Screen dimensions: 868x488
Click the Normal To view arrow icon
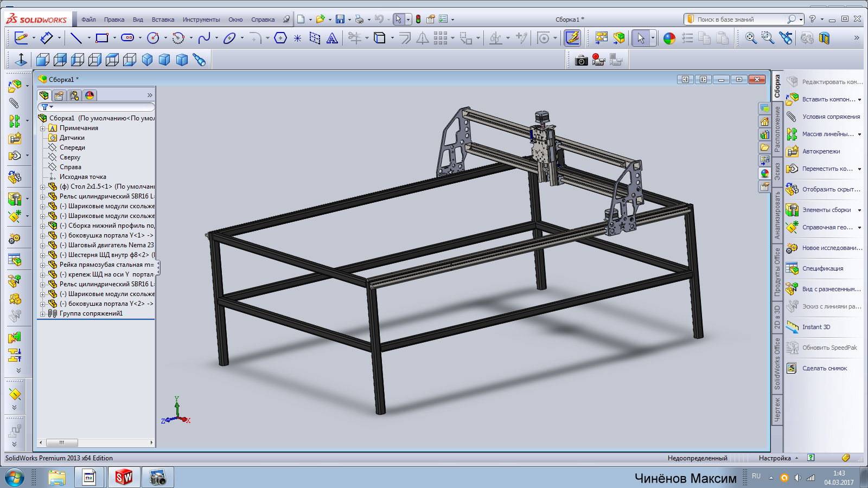pos(21,60)
